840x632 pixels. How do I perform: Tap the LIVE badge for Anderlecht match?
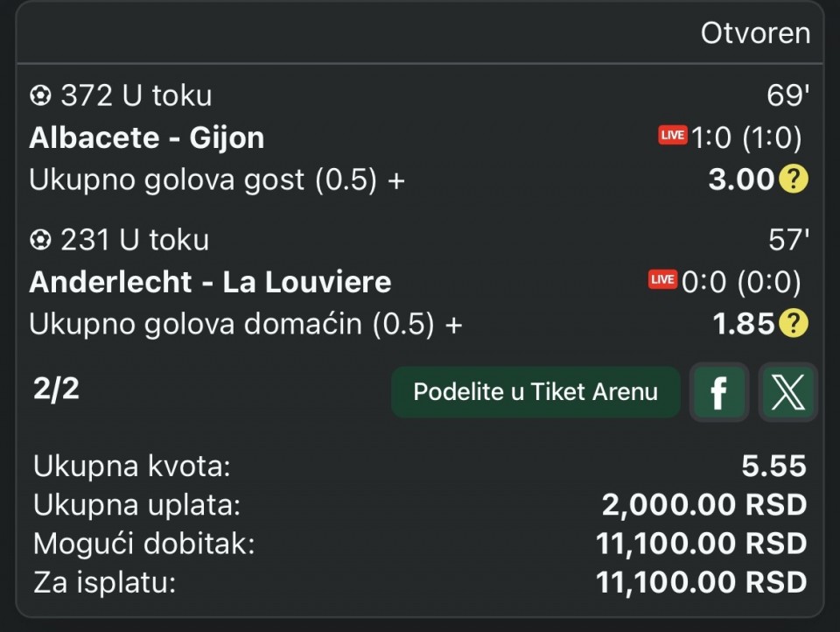[x=662, y=280]
